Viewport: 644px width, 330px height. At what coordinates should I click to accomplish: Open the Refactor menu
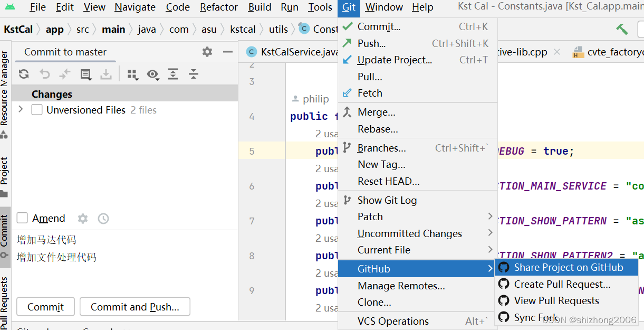pyautogui.click(x=219, y=7)
